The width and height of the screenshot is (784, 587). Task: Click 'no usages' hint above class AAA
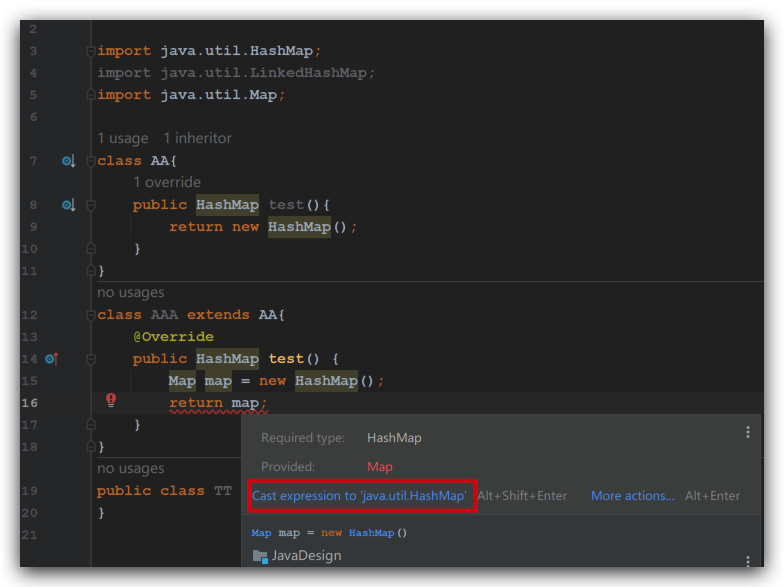[130, 292]
